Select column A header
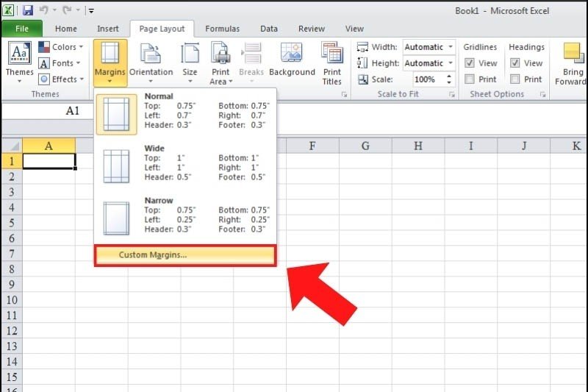Screen dimensions: 588x392 click(49, 146)
